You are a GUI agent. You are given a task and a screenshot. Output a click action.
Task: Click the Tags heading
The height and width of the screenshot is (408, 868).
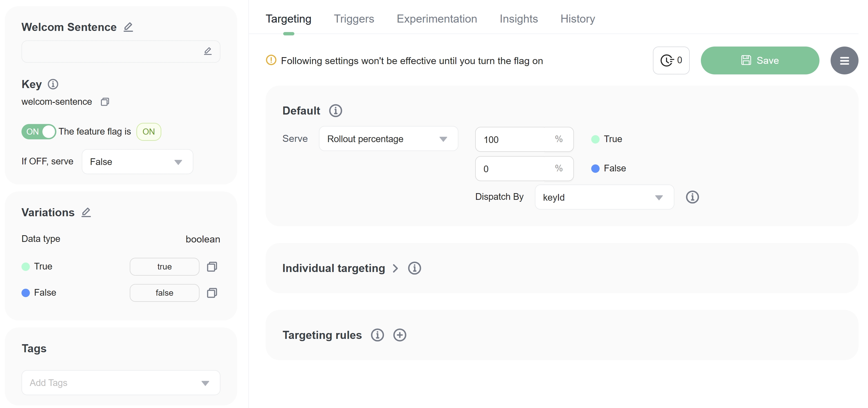pyautogui.click(x=34, y=349)
